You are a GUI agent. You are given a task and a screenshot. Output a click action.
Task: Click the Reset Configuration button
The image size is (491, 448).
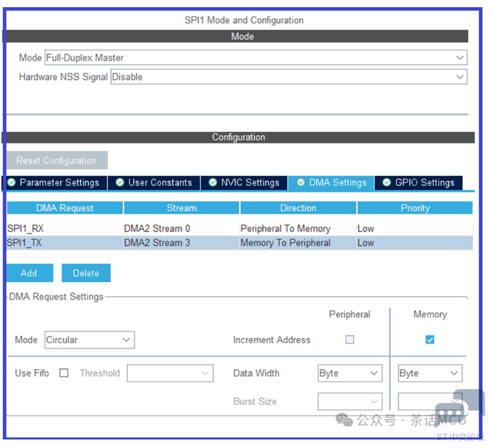(x=57, y=160)
